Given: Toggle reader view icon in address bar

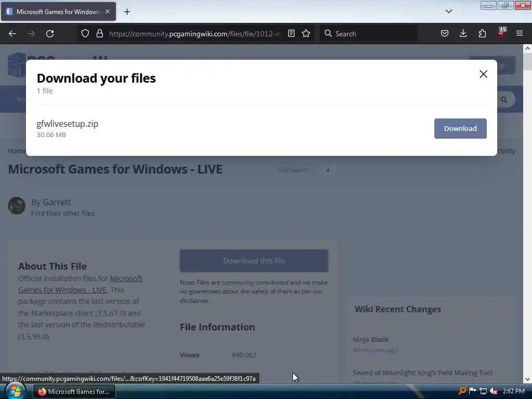Looking at the screenshot, I should coord(291,33).
